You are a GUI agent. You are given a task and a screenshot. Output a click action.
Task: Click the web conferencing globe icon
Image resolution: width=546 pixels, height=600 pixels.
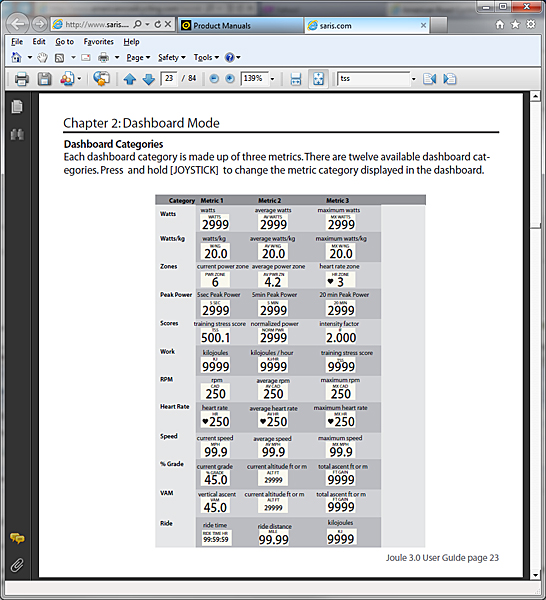(x=101, y=79)
